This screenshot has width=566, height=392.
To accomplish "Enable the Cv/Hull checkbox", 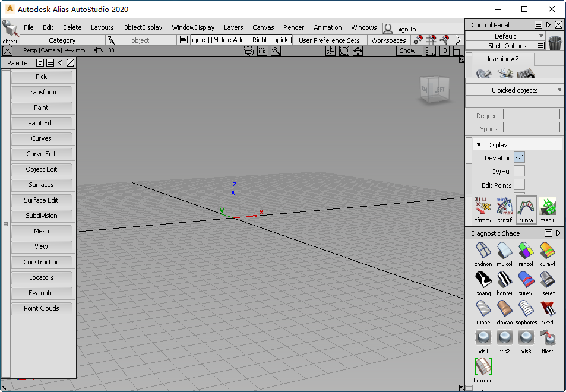I will 519,171.
